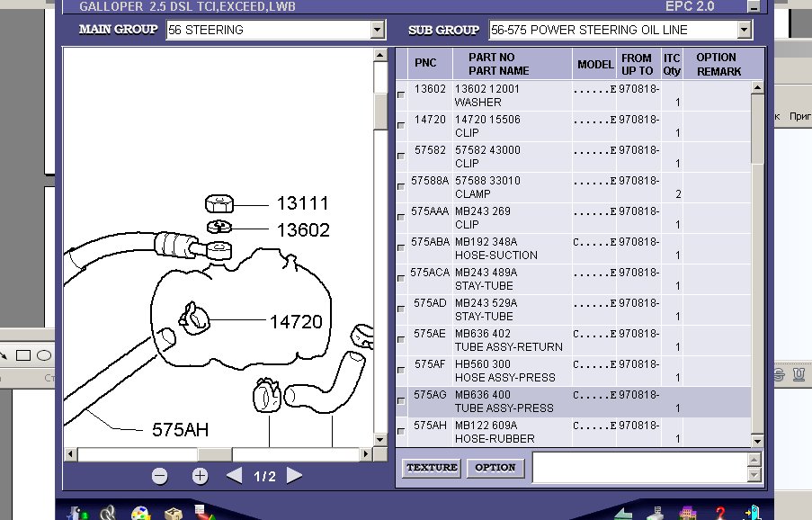This screenshot has width=812, height=520.
Task: Click the parts box icon in bottom toolbar
Action: [x=173, y=513]
